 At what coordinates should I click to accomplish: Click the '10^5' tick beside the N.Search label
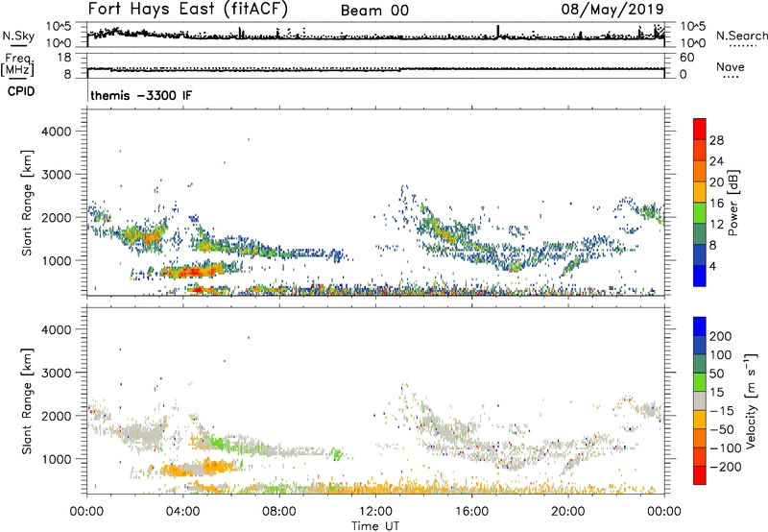(x=693, y=27)
